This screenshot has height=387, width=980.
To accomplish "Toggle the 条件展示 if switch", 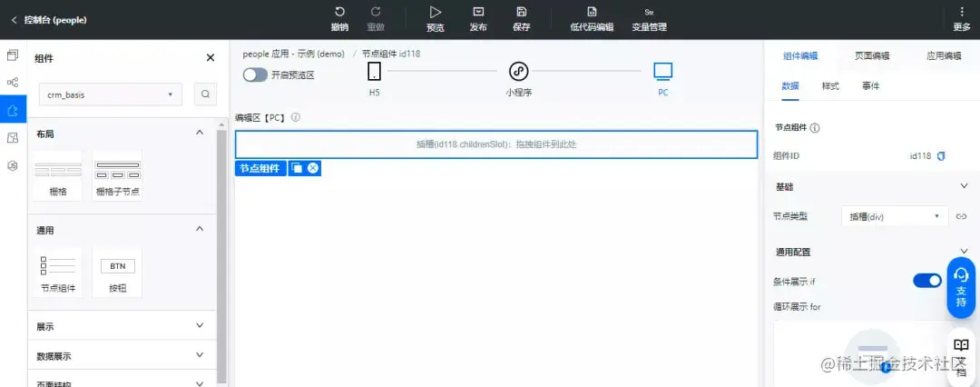I will (x=927, y=281).
